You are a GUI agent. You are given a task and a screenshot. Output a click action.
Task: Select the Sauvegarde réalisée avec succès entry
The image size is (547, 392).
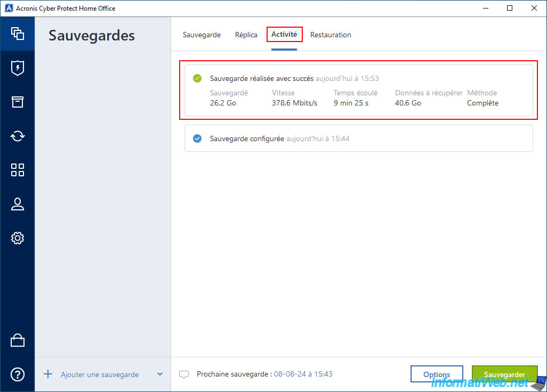[359, 90]
